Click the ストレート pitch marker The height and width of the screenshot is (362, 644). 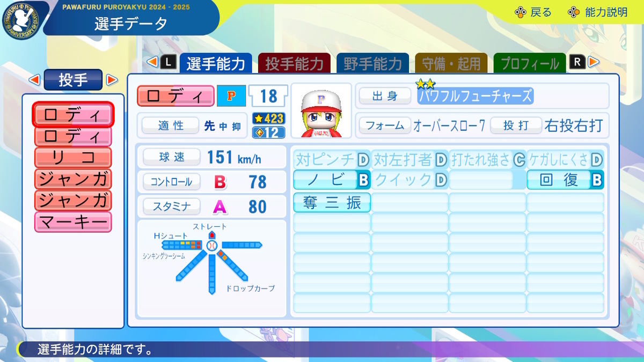212,235
